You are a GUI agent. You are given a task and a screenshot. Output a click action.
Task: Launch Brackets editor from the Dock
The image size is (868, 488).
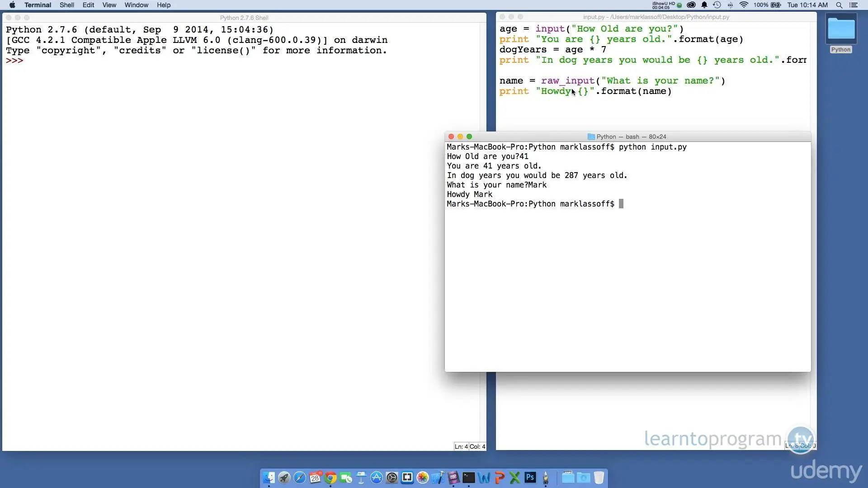(407, 478)
